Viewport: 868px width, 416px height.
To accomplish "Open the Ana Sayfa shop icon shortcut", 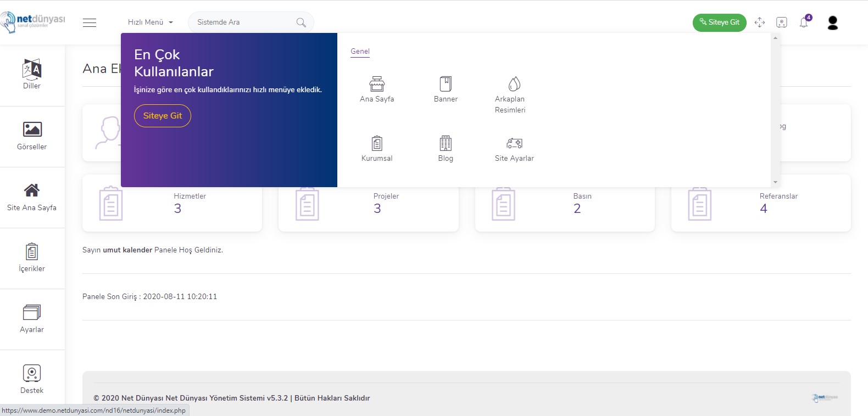I will 377,83.
